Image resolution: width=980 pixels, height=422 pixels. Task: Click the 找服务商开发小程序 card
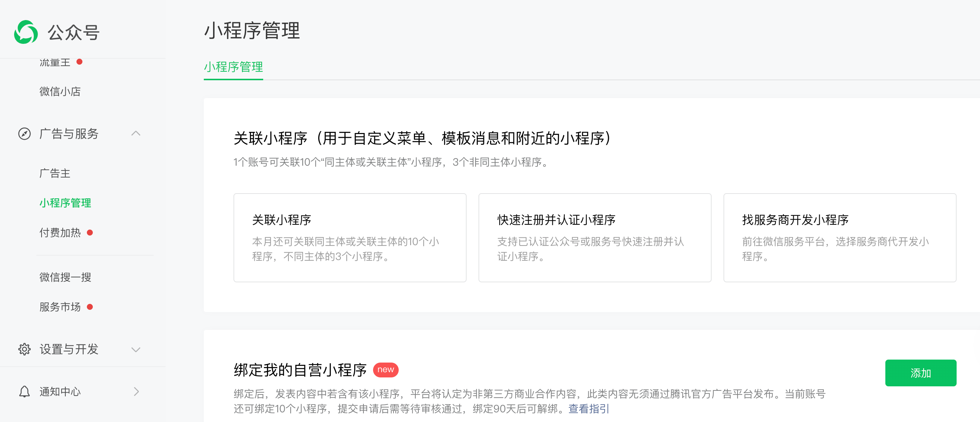[x=840, y=238]
